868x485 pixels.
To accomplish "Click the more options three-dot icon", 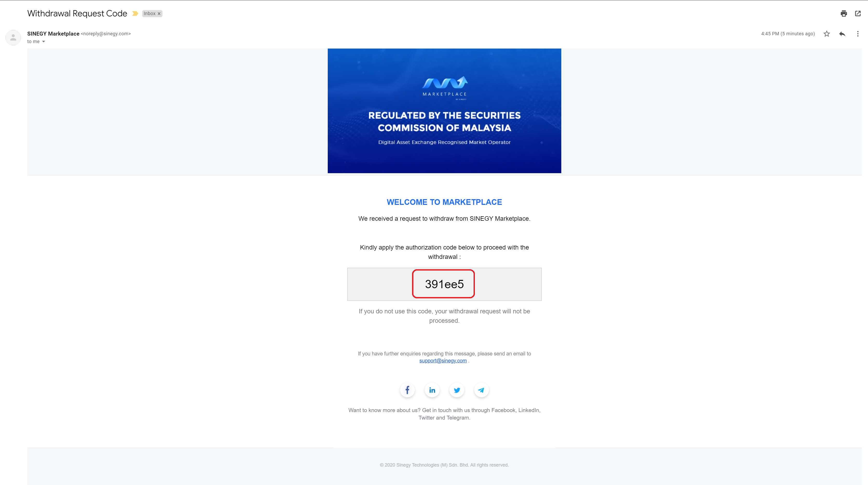I will coord(858,33).
